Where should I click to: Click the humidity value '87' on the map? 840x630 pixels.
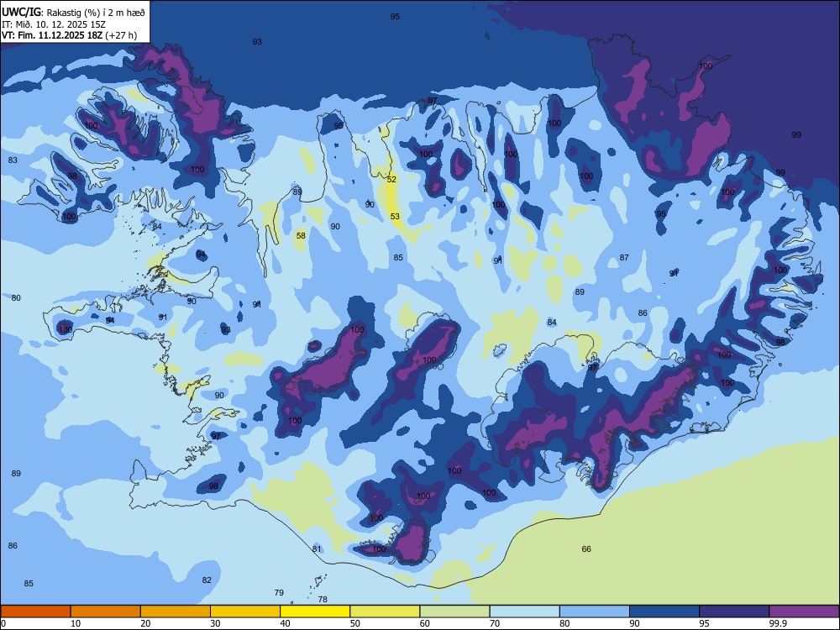(624, 258)
